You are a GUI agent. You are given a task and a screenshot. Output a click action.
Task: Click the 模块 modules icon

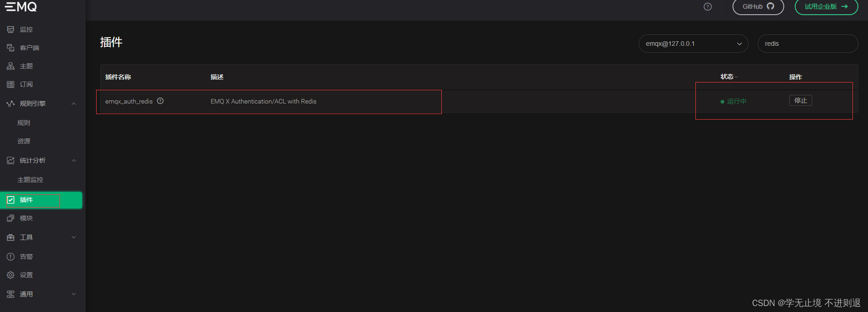pyautogui.click(x=11, y=218)
